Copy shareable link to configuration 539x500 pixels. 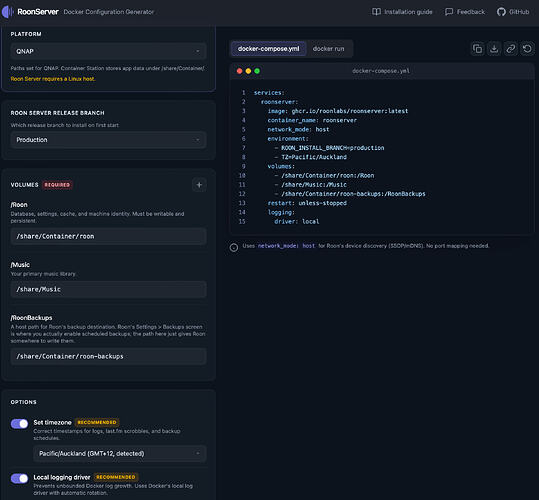(510, 49)
